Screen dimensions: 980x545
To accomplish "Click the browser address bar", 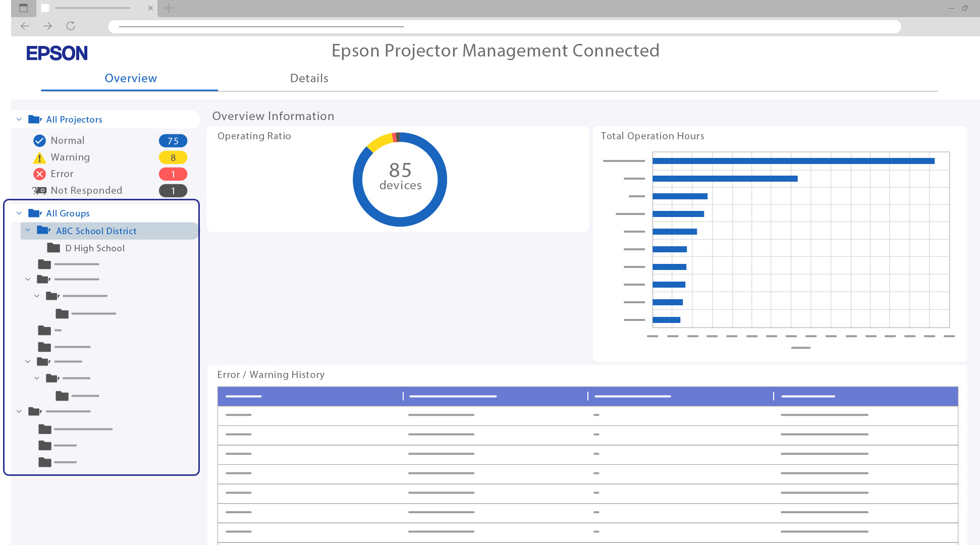I will (505, 26).
